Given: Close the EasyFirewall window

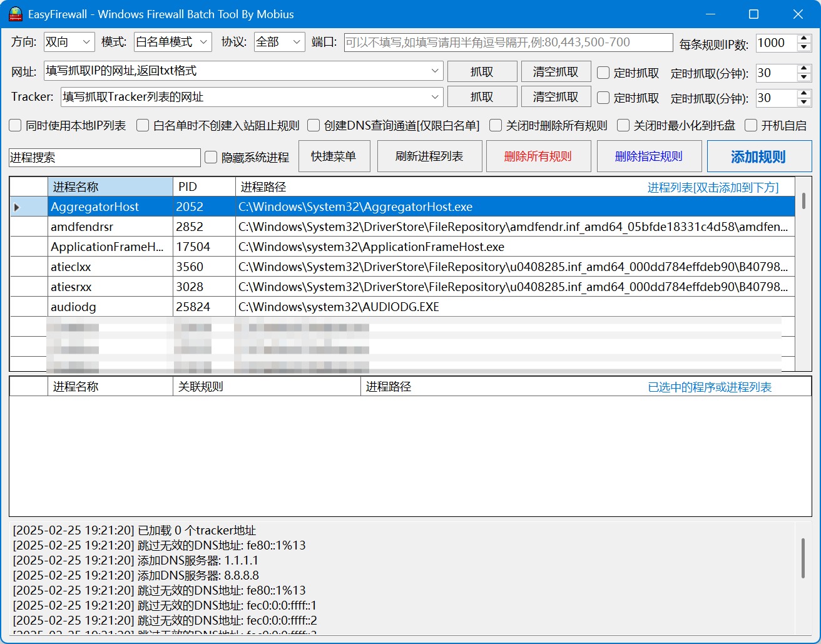Looking at the screenshot, I should [x=798, y=14].
